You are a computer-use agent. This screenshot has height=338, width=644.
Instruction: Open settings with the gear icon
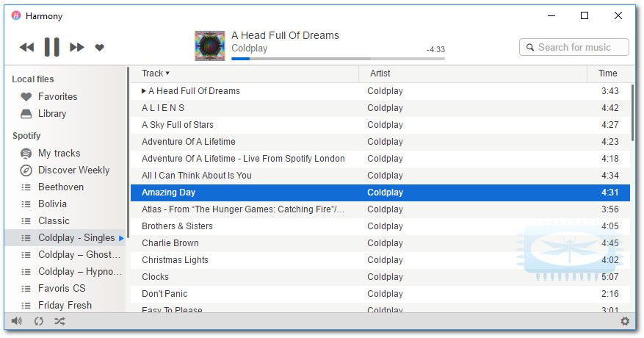tap(625, 321)
